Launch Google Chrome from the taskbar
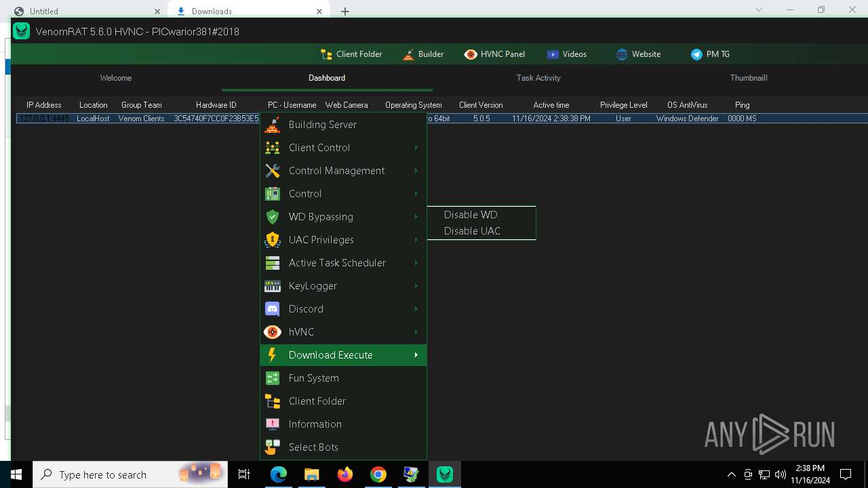This screenshot has height=488, width=868. click(378, 474)
